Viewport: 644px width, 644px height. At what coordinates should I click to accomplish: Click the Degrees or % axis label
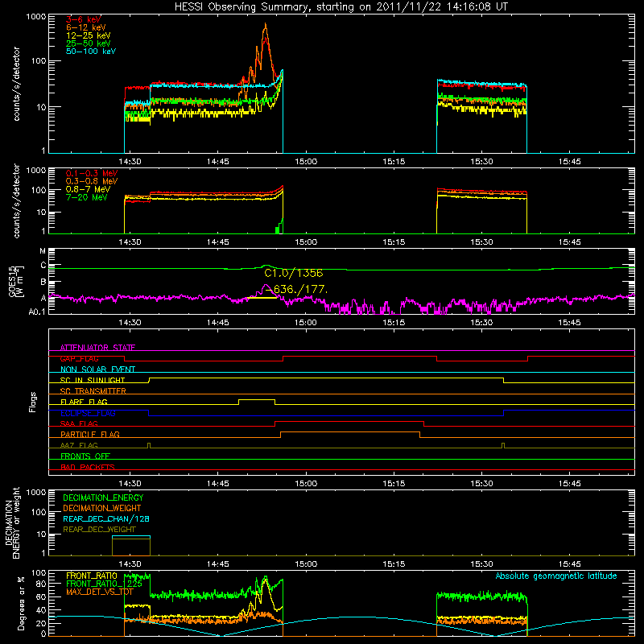pos(21,603)
